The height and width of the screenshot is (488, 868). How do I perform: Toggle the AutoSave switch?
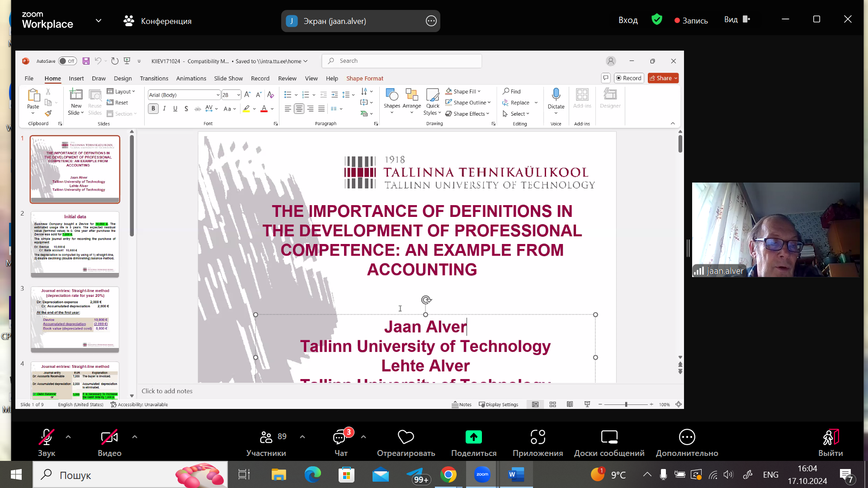tap(67, 61)
